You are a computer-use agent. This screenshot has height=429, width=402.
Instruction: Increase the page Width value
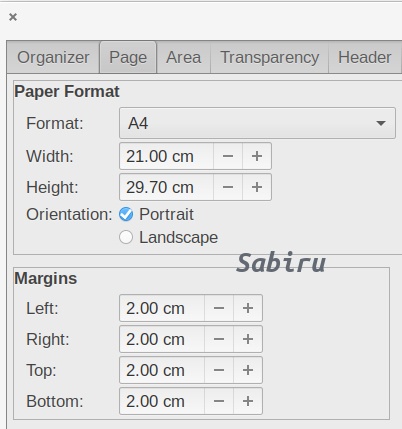tap(257, 156)
